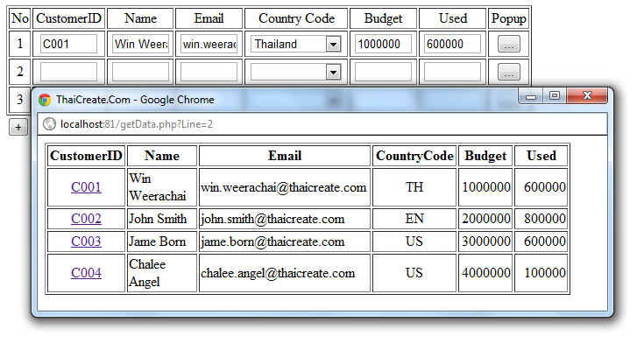Click the TH country code cell
The image size is (644, 357).
tap(414, 187)
